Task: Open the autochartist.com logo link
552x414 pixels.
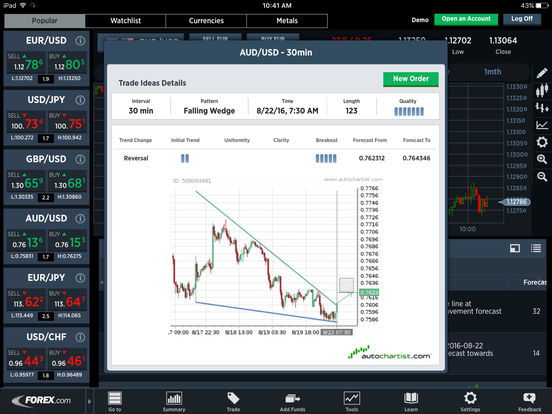Action: 389,353
